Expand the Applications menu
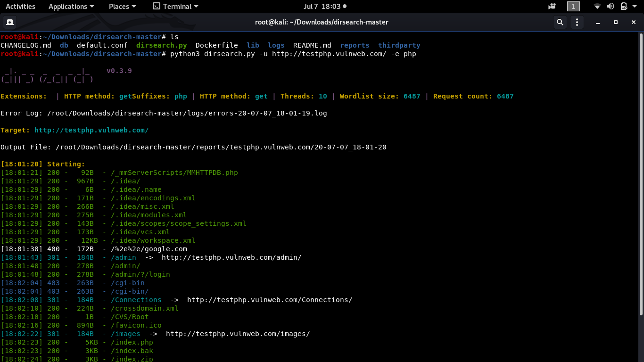 (x=71, y=7)
